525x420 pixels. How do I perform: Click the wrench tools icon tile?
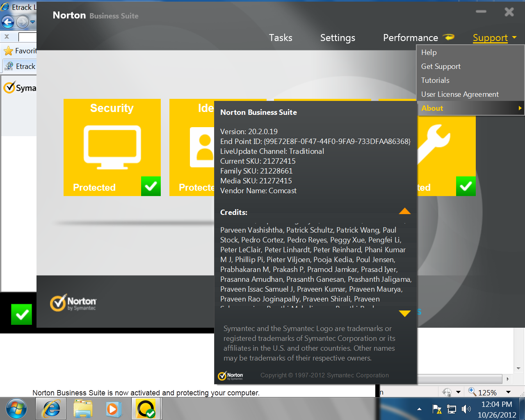coord(435,144)
